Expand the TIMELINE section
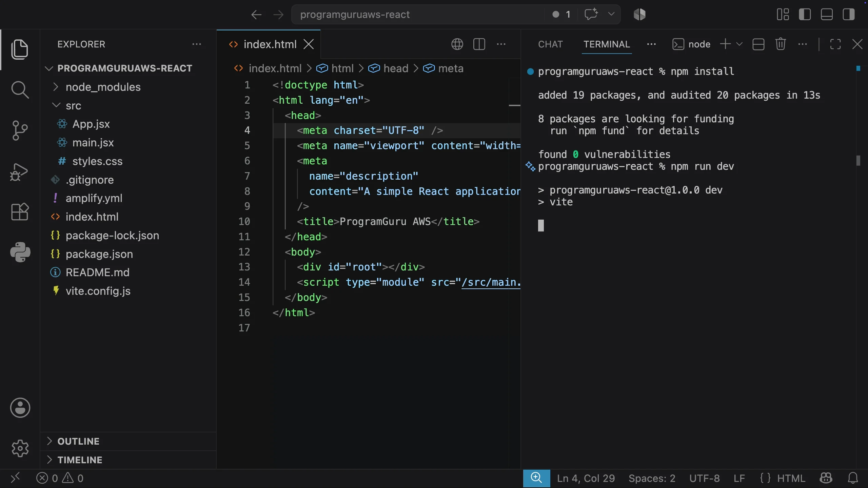This screenshot has width=868, height=488. [x=128, y=460]
